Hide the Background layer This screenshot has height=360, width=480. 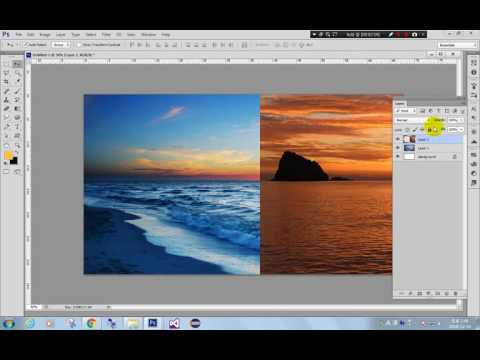coord(398,156)
